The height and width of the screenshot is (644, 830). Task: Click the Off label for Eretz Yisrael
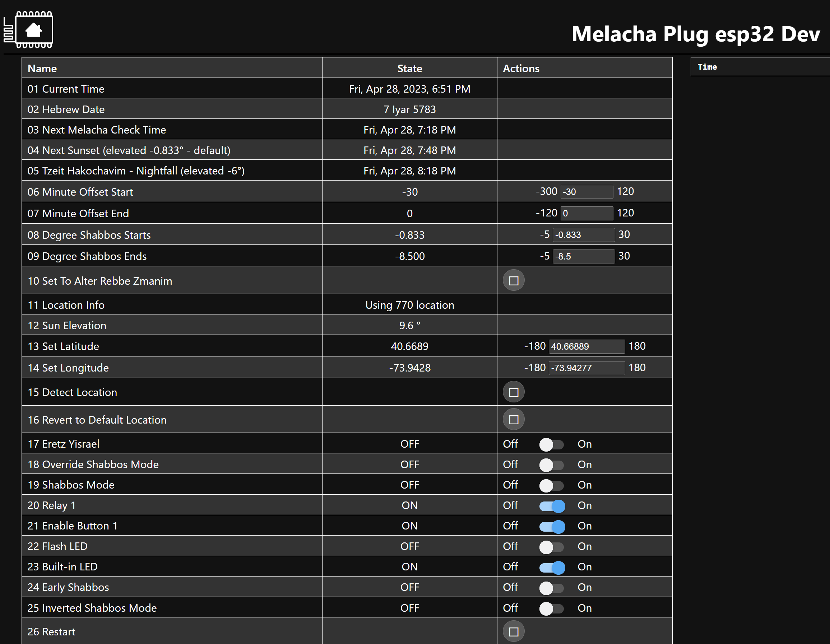click(510, 444)
